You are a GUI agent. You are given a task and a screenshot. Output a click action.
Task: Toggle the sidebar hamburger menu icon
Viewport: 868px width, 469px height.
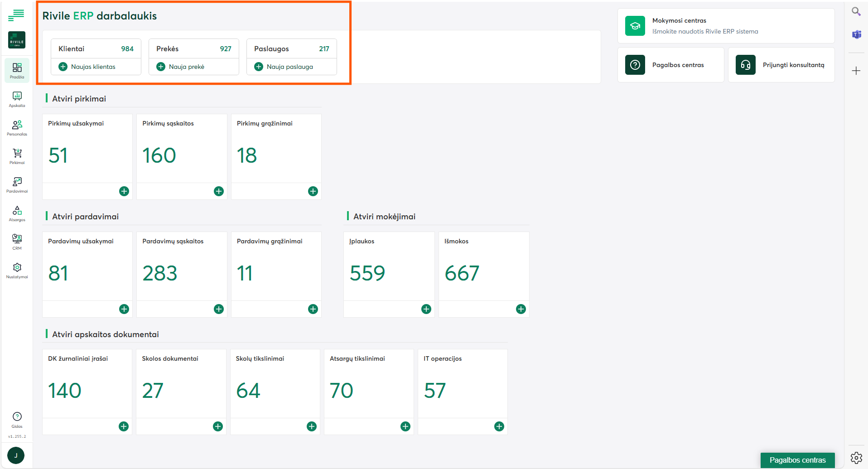coord(16,15)
